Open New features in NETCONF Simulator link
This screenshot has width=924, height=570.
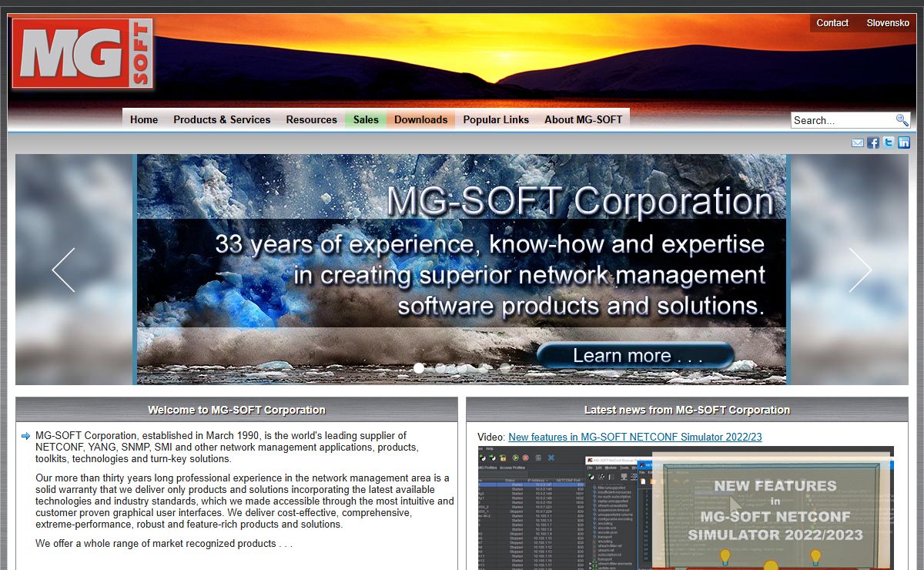(635, 437)
